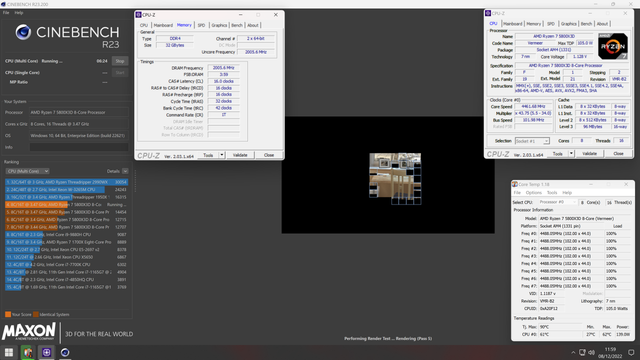Click Tools button in right CPU-Z window
640x360 pixels.
click(x=558, y=154)
